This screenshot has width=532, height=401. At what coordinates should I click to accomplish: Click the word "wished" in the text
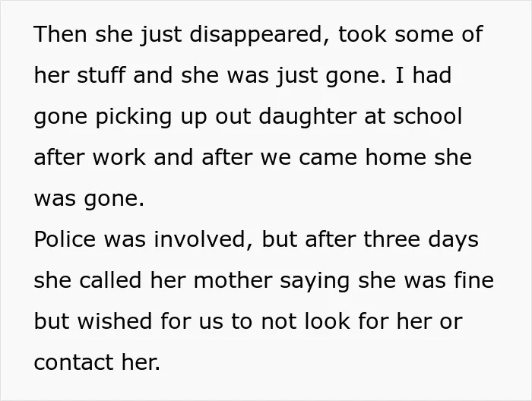coord(114,321)
